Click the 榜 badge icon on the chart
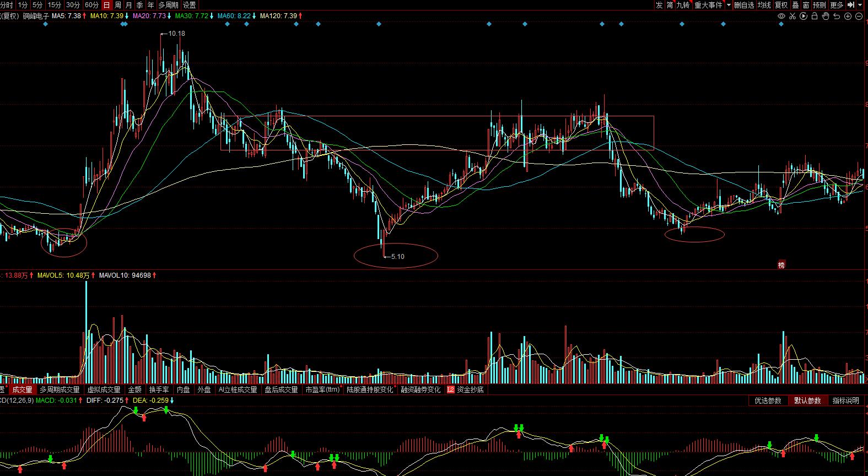Screen dimensions: 868x476 coord(781,265)
